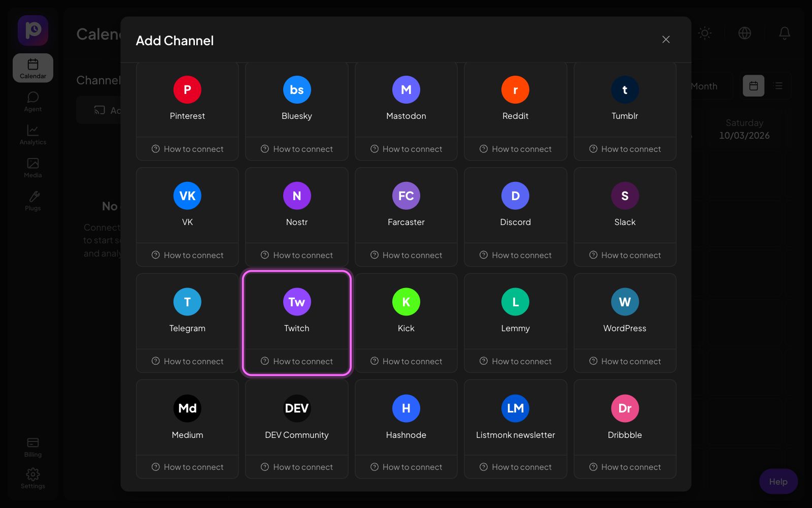Click the Postiz logo at top left
Image resolution: width=812 pixels, height=508 pixels.
(33, 30)
